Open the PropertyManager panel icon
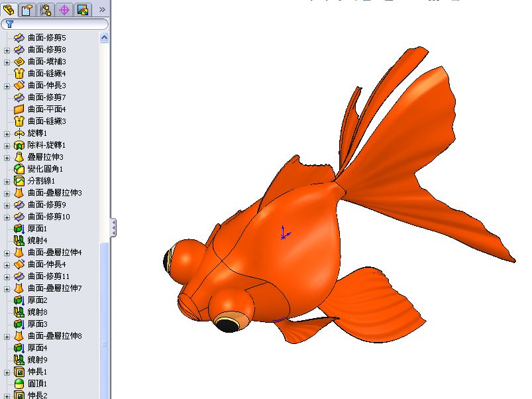 25,10
